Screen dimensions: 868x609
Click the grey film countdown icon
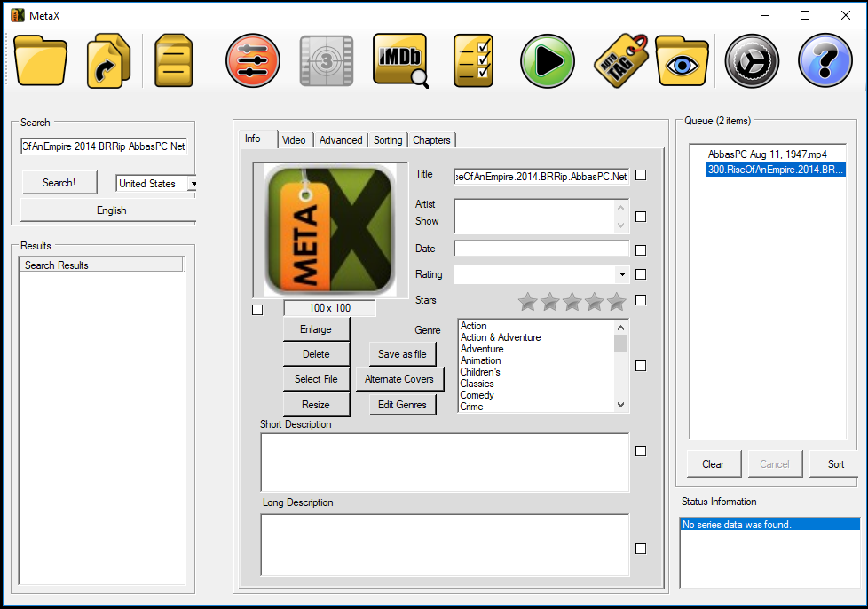point(327,60)
